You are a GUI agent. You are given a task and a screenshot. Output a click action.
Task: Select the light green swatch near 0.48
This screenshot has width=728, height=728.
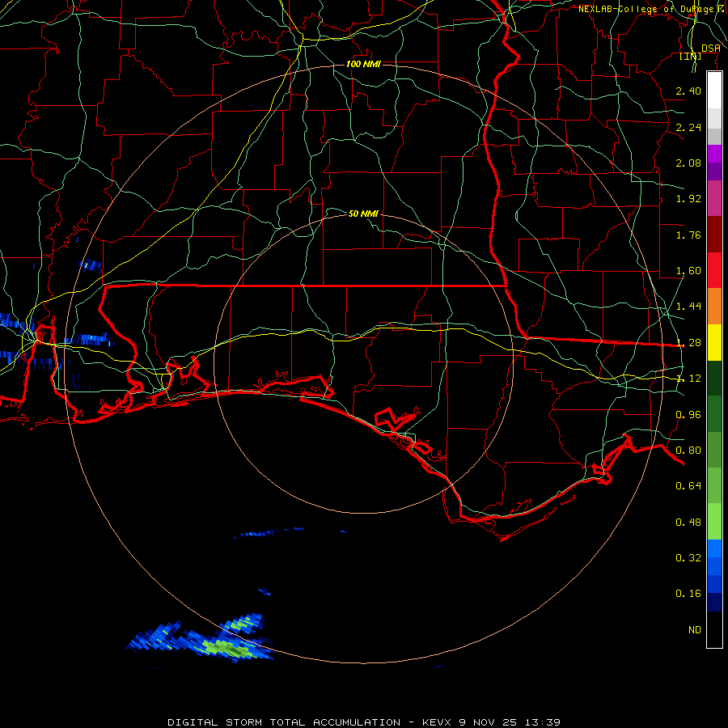(x=714, y=522)
